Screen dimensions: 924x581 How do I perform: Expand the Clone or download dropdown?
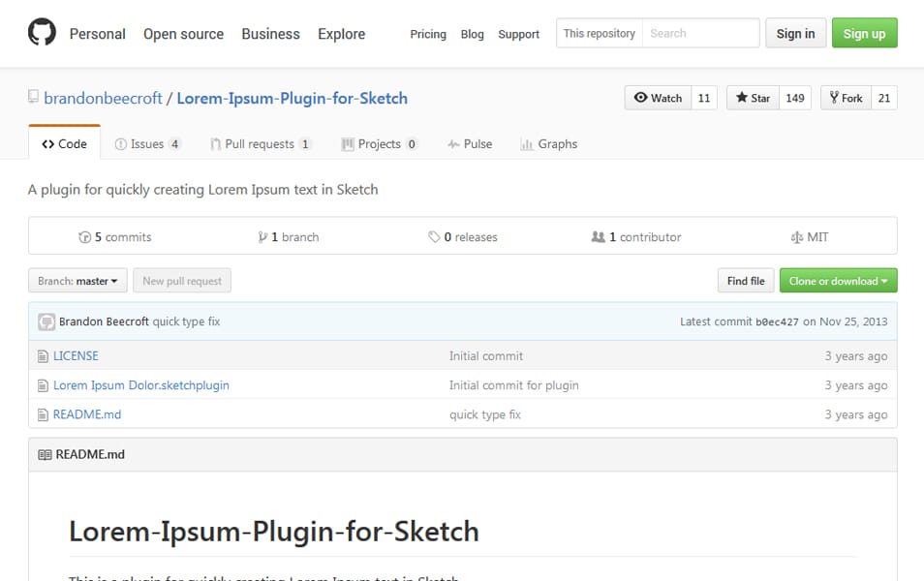838,281
